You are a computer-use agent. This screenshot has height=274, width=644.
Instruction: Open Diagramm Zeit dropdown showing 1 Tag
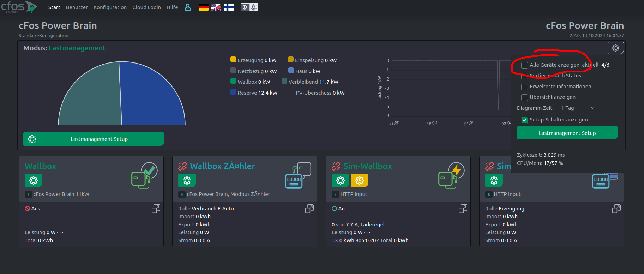point(578,108)
